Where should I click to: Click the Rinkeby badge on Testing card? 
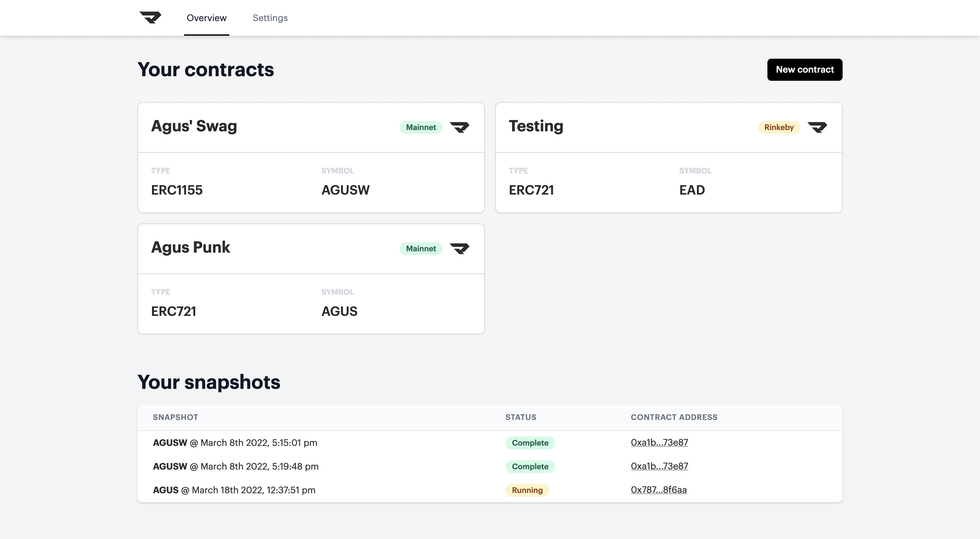[779, 127]
